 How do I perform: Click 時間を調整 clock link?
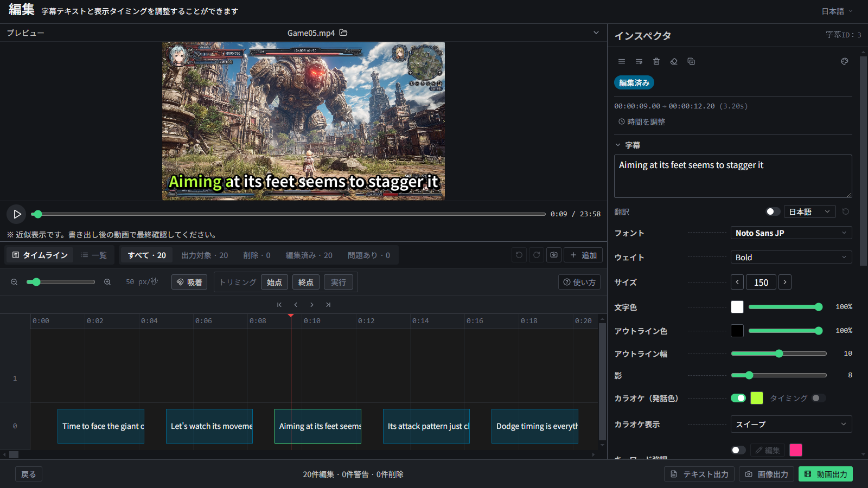tap(642, 122)
